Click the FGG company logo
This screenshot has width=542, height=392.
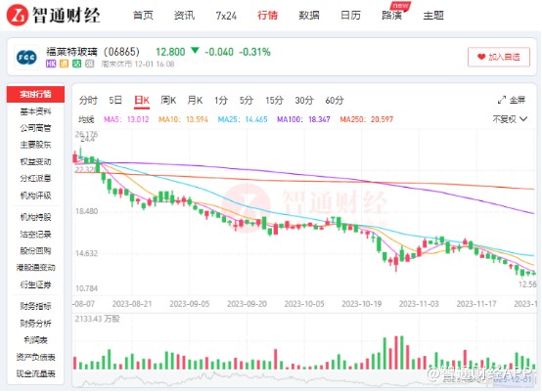click(x=26, y=58)
